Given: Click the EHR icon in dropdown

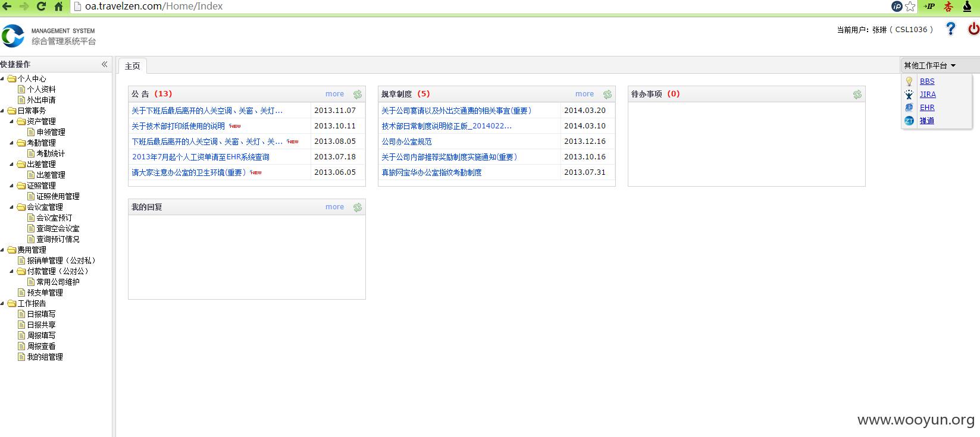Looking at the screenshot, I should point(909,108).
